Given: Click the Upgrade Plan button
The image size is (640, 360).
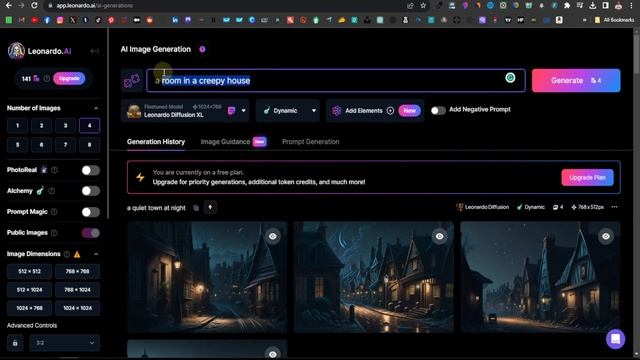Looking at the screenshot, I should pyautogui.click(x=587, y=178).
